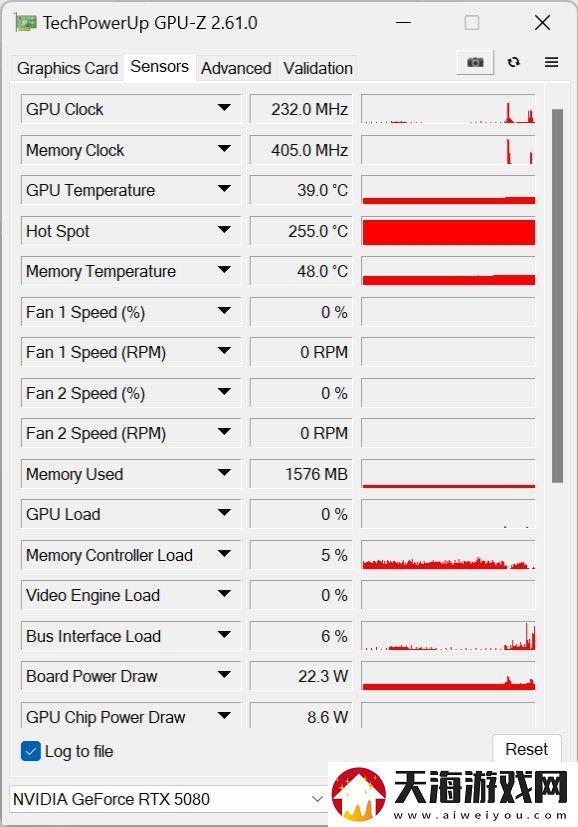Click the GPU-Z app icon in title bar
This screenshot has width=578, height=827.
[26, 23]
